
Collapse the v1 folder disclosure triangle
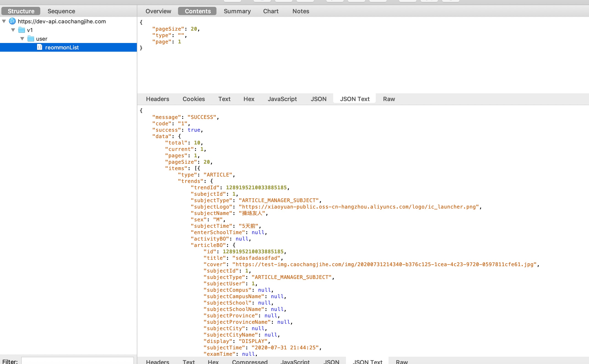(13, 30)
